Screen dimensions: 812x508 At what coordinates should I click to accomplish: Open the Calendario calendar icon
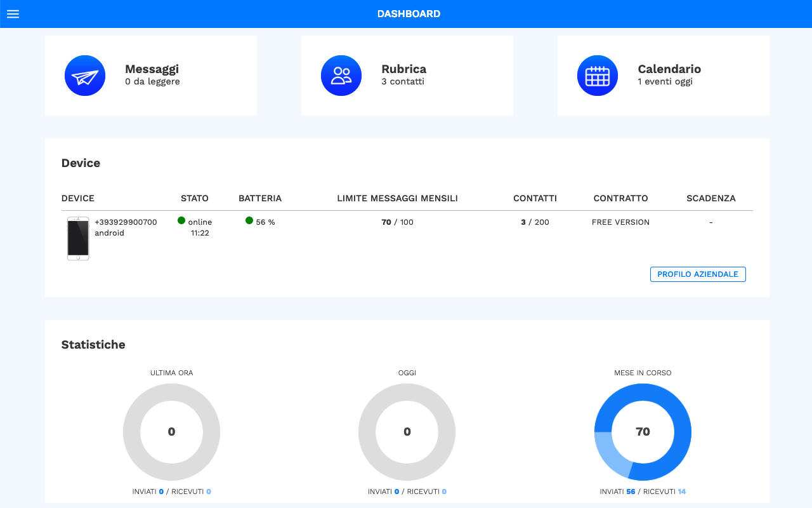coord(597,75)
